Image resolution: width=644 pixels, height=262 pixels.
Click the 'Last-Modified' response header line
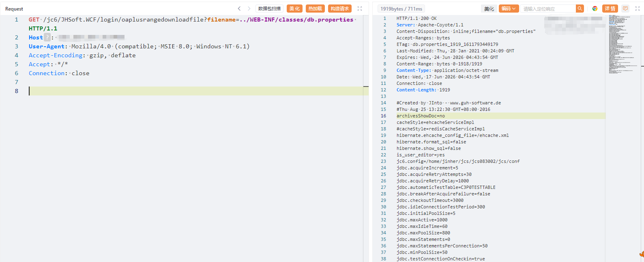tap(455, 51)
